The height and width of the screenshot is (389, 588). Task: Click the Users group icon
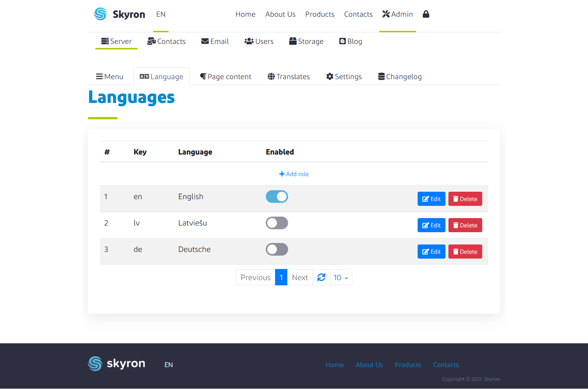(249, 41)
